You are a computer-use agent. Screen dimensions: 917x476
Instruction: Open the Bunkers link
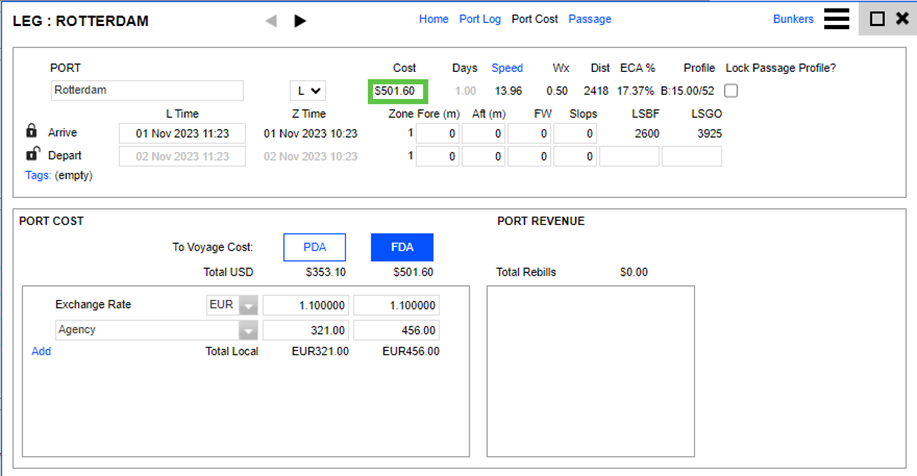pos(793,19)
